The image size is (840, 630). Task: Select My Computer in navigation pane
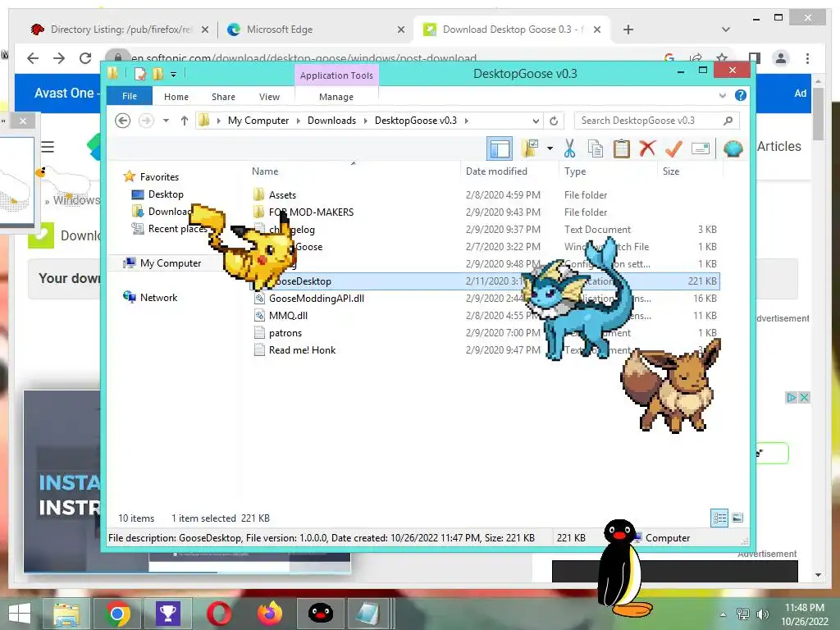point(171,263)
